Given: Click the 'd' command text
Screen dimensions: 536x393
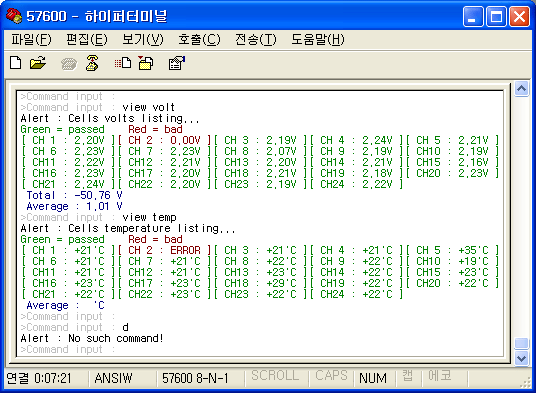Looking at the screenshot, I should [125, 327].
